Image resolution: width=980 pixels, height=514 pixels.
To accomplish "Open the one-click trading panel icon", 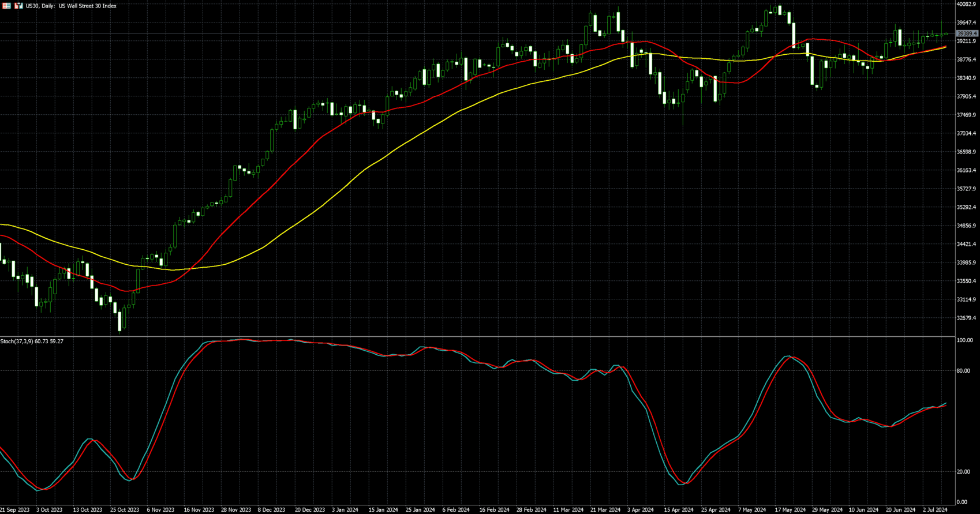I will pyautogui.click(x=7, y=6).
